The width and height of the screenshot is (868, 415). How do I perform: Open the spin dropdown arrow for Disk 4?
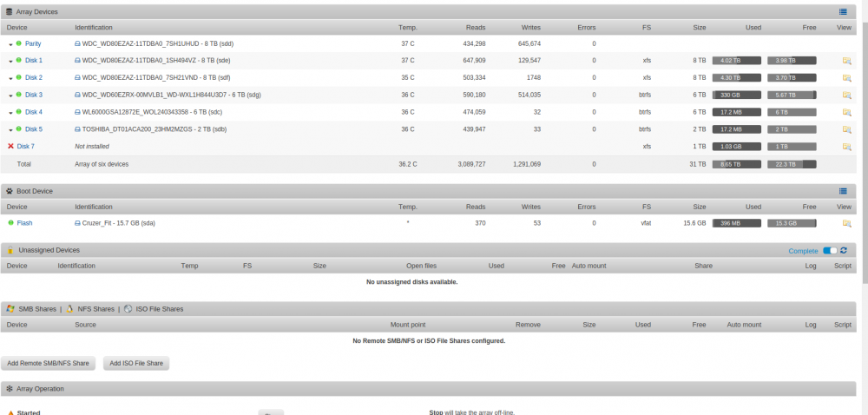[x=10, y=112]
